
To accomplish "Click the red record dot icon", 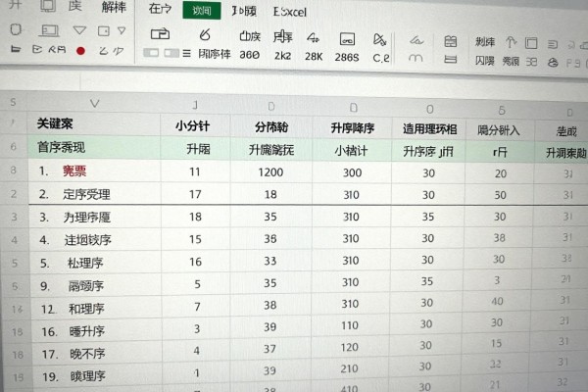I will 80,51.
